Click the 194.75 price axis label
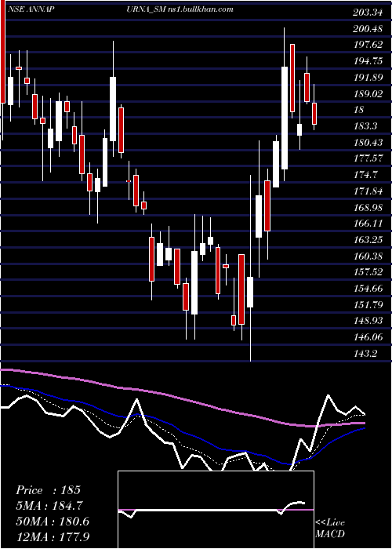The height and width of the screenshot is (549, 392). tap(368, 61)
